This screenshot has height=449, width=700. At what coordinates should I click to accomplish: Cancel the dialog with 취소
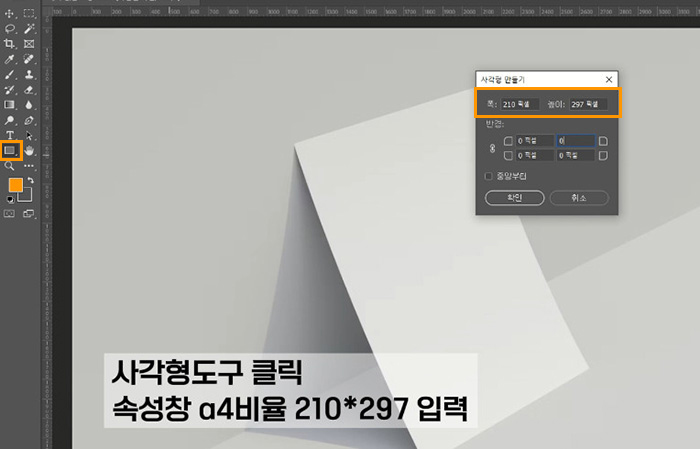tap(579, 198)
